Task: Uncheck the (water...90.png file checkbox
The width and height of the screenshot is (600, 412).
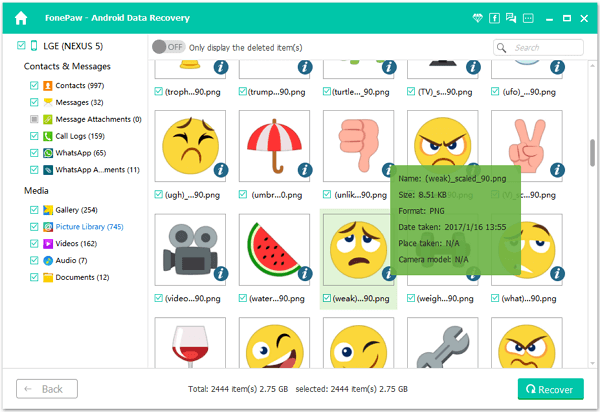Action: click(243, 298)
